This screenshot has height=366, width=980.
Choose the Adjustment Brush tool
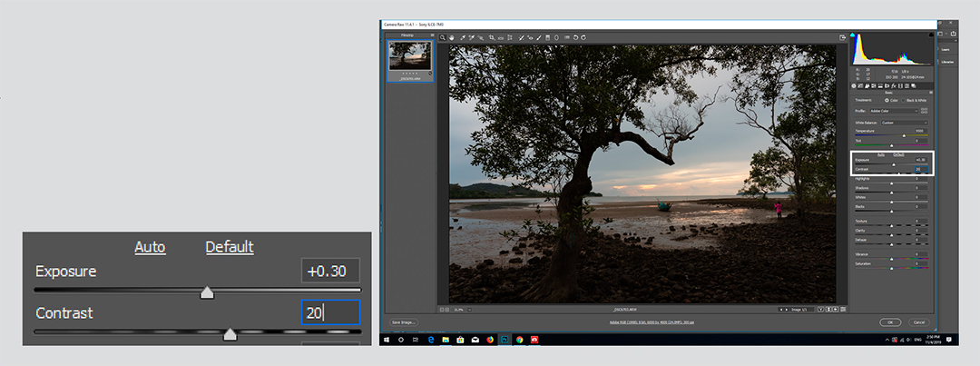pos(539,37)
